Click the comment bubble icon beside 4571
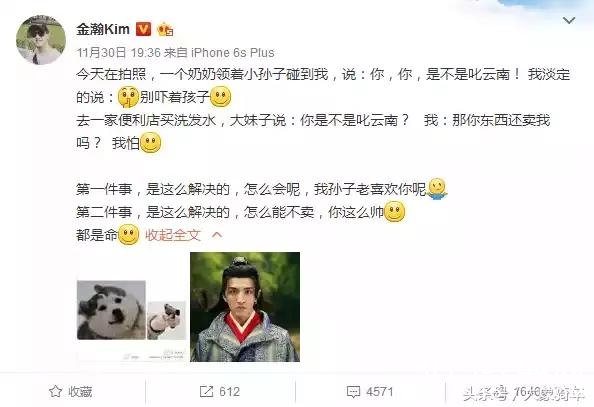The width and height of the screenshot is (594, 407). 353,392
